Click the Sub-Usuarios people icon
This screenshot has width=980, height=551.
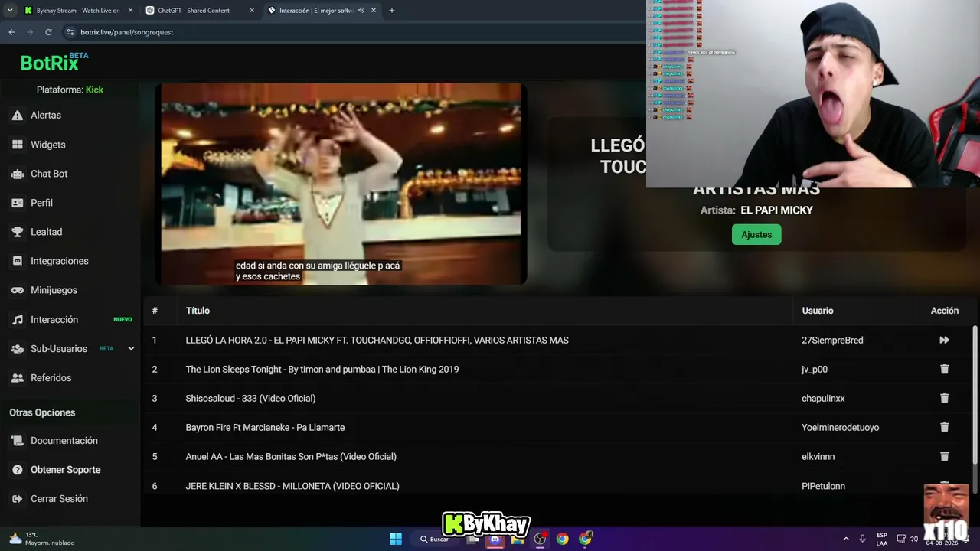pos(17,349)
